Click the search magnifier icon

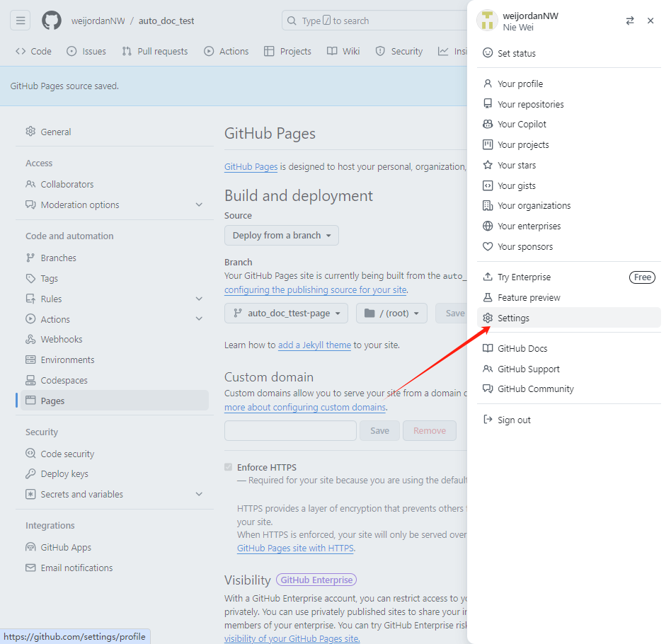tap(292, 21)
